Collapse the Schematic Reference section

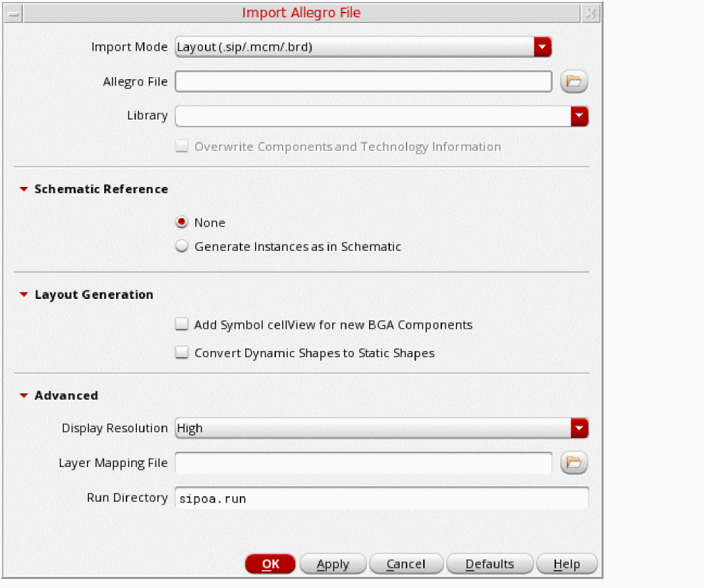pyautogui.click(x=24, y=189)
